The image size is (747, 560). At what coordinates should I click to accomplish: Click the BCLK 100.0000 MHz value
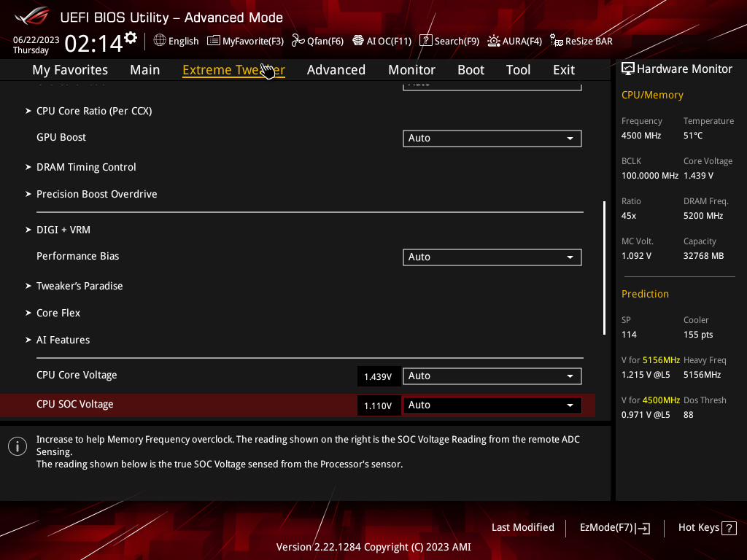click(650, 176)
